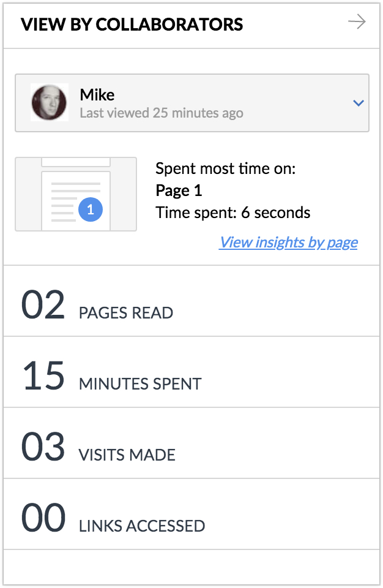Click the "Time spent: 6 seconds" text
Viewport: 383px width, 588px height.
pyautogui.click(x=233, y=213)
